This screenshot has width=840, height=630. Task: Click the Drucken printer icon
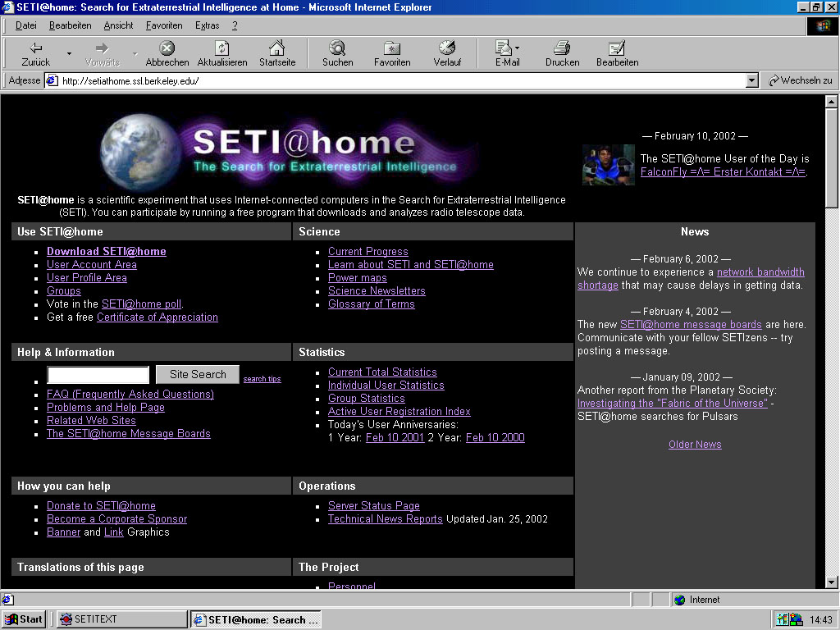(x=562, y=48)
